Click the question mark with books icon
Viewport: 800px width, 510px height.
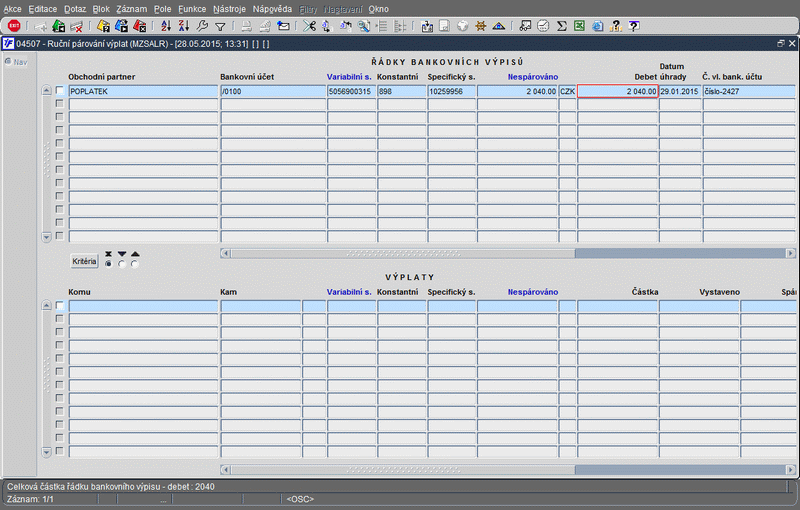coord(616,26)
